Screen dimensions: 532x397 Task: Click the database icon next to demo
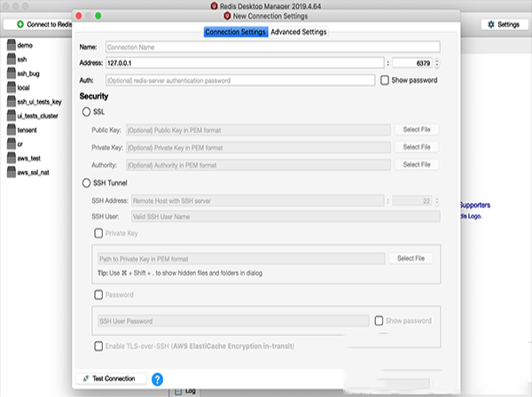tap(10, 44)
